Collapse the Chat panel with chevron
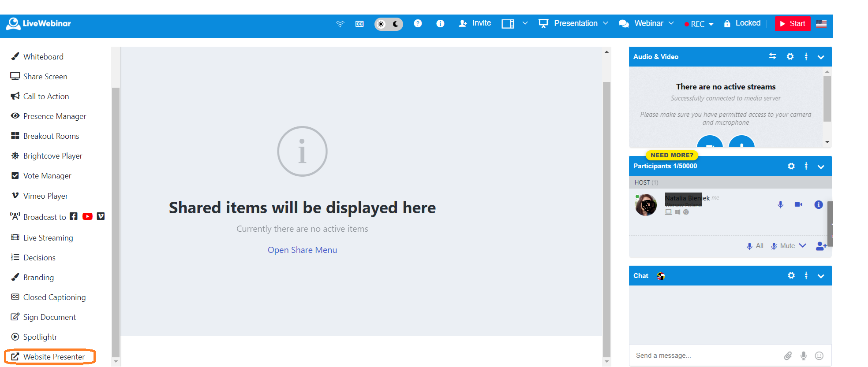 (x=821, y=276)
